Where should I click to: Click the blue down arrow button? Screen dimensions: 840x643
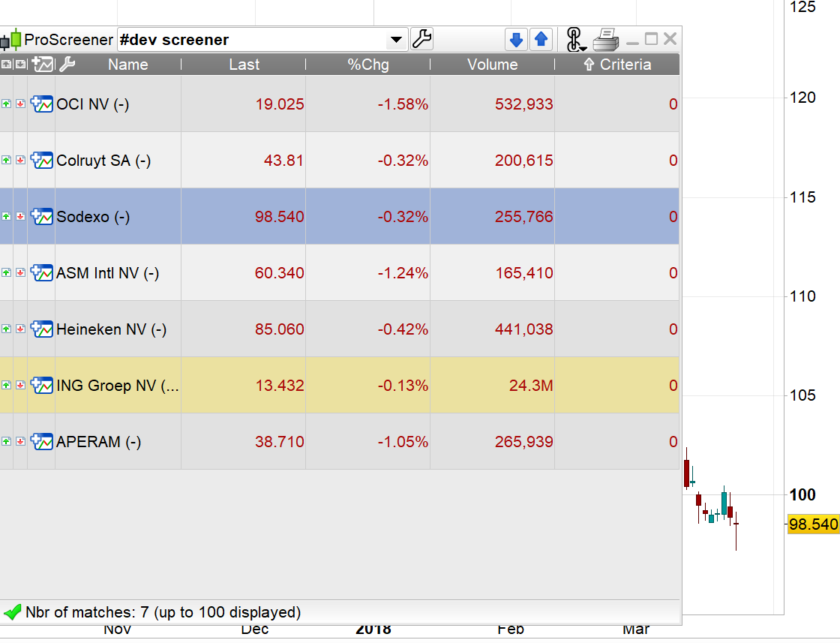[x=515, y=39]
